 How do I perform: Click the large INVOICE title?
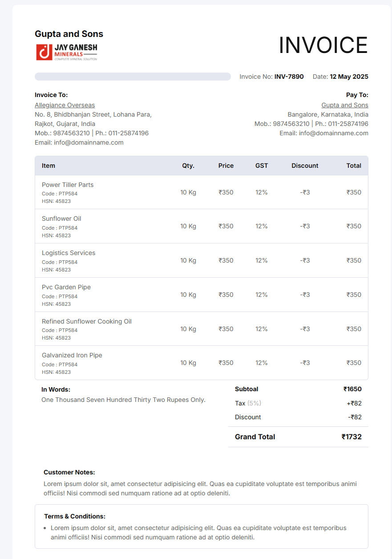point(323,45)
